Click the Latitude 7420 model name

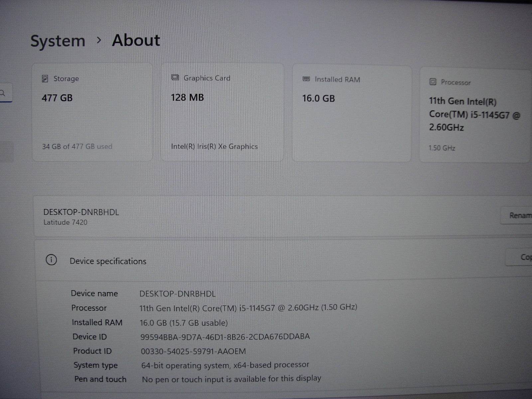tap(66, 222)
